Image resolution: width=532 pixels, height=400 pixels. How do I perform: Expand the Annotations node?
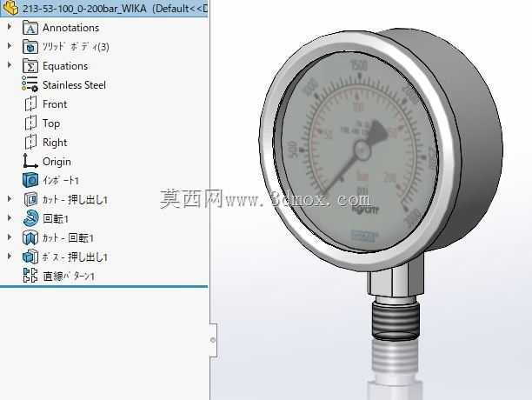click(10, 26)
